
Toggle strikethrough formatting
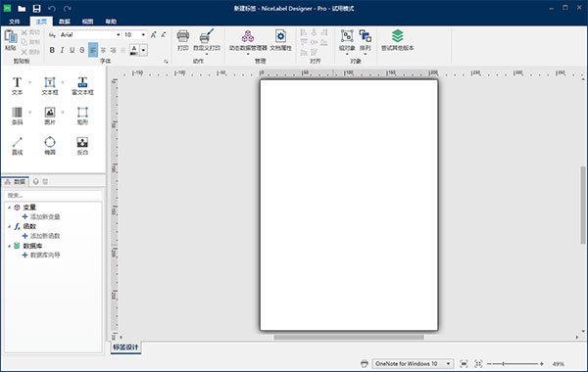tap(82, 50)
